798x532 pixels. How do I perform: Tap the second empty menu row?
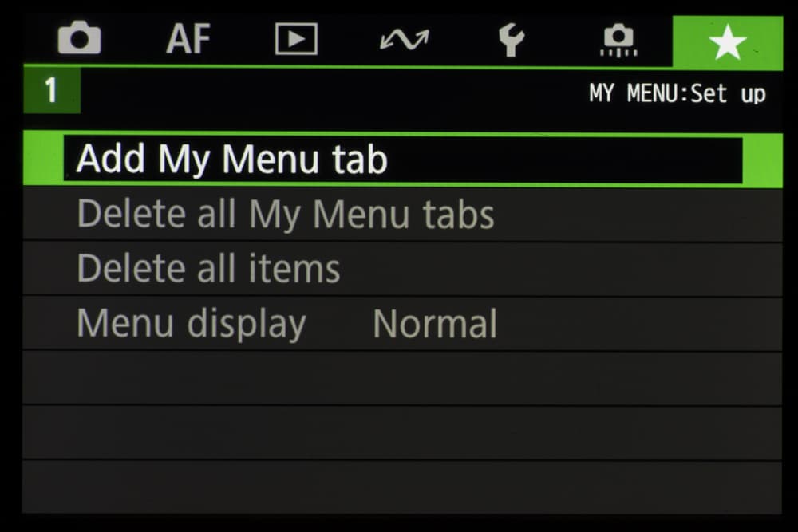pos(403,433)
